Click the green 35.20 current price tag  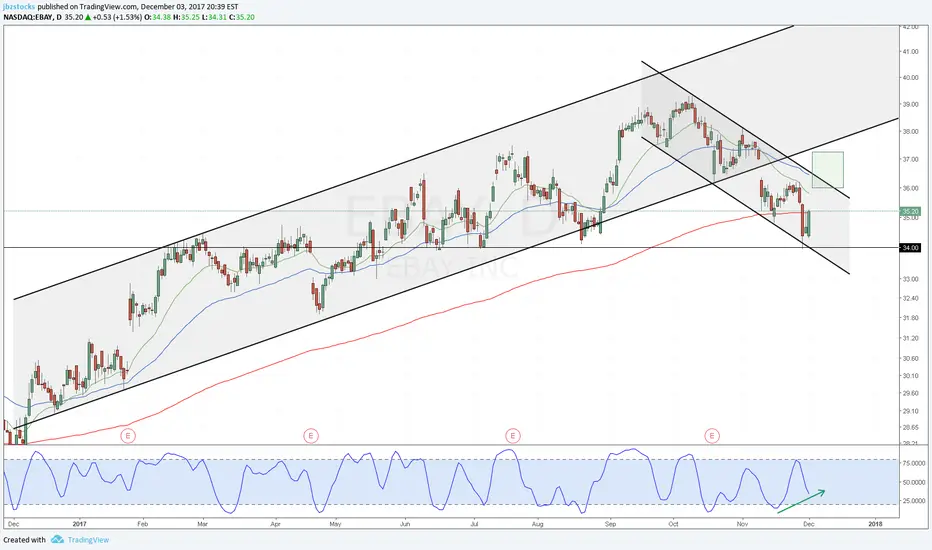pos(910,211)
